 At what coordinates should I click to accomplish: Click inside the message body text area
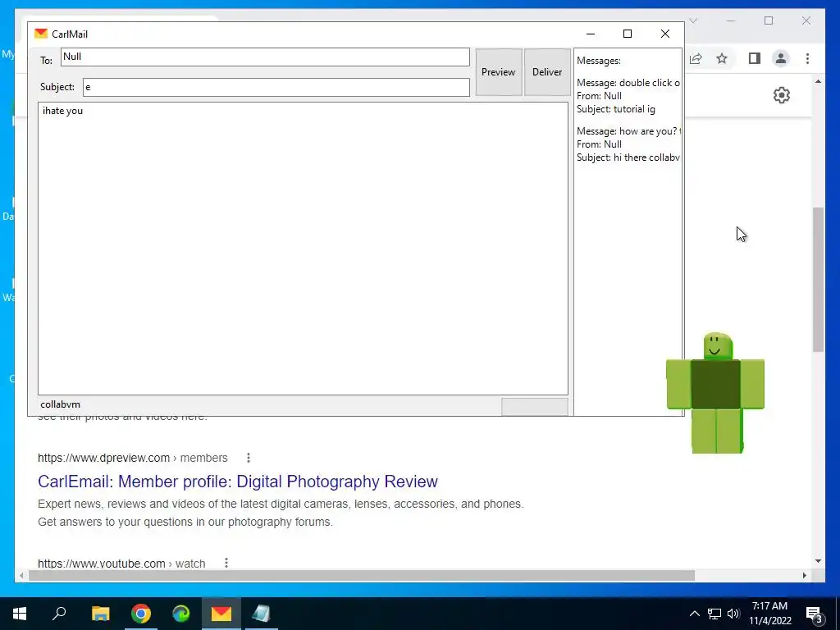pos(303,249)
